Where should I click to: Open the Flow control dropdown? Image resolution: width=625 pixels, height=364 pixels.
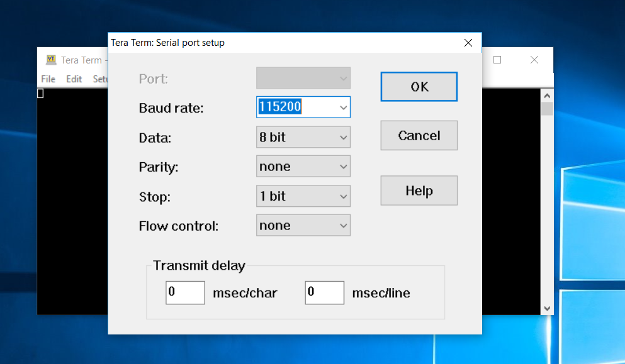(303, 226)
